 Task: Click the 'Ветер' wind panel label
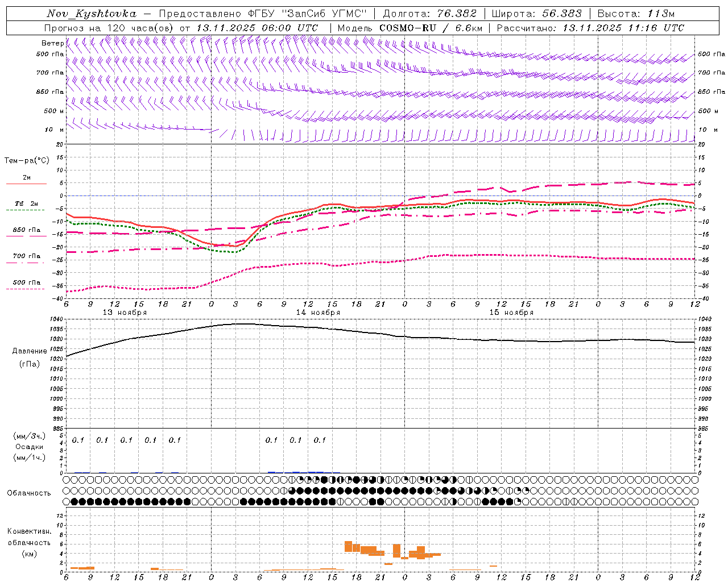53,43
